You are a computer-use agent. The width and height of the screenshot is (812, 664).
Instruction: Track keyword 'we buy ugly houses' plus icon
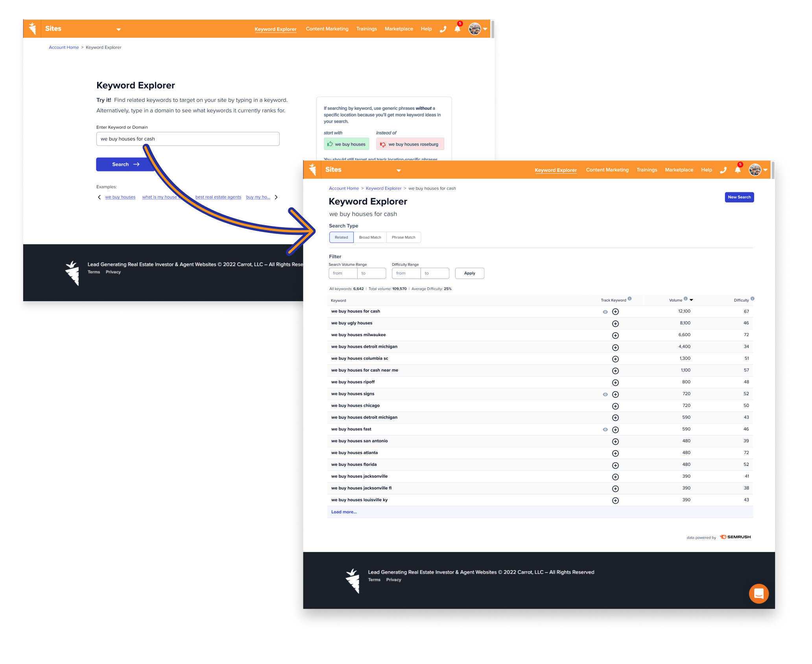pyautogui.click(x=615, y=324)
